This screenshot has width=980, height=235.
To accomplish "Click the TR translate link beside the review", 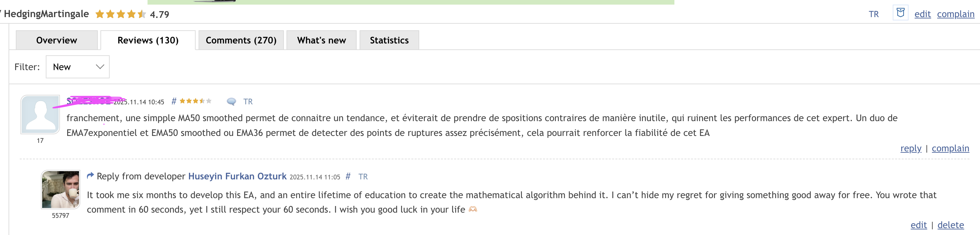I will (x=248, y=101).
